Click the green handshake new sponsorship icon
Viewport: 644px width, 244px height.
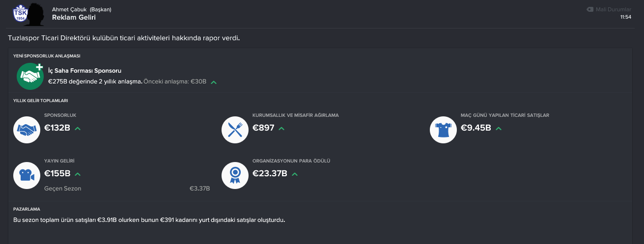[30, 76]
